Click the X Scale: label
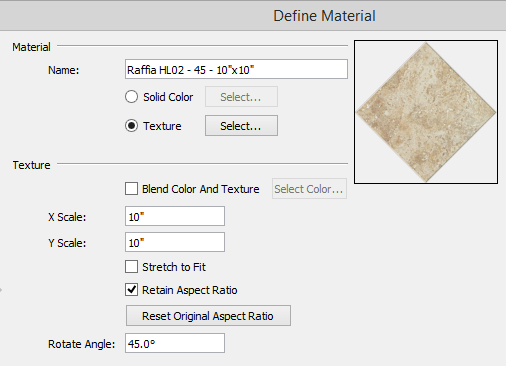The image size is (506, 366). point(67,217)
